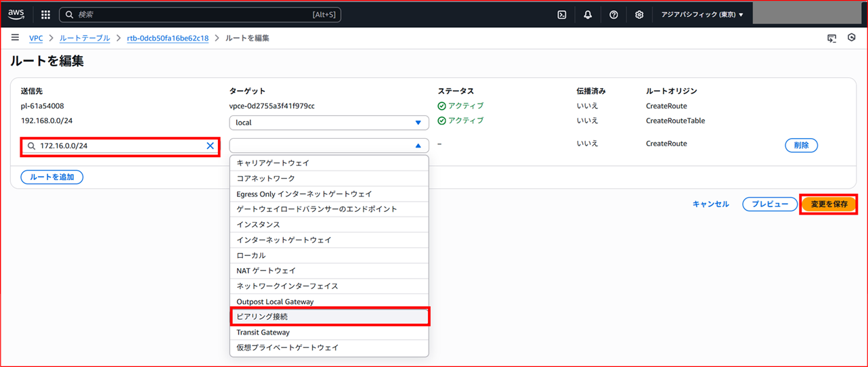Choose Transit Gateway option
Image resolution: width=868 pixels, height=367 pixels.
coord(329,332)
